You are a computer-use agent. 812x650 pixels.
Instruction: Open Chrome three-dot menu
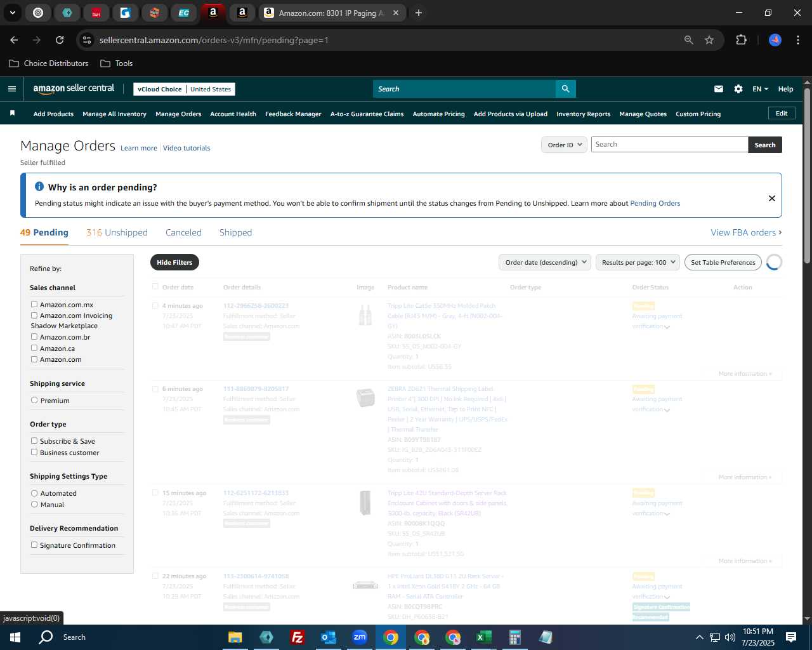coord(797,40)
